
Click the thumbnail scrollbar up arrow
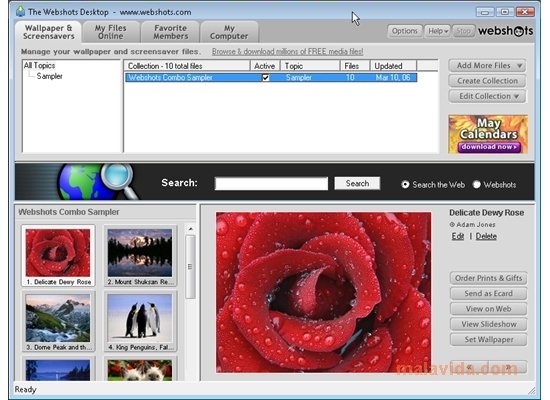pos(190,229)
